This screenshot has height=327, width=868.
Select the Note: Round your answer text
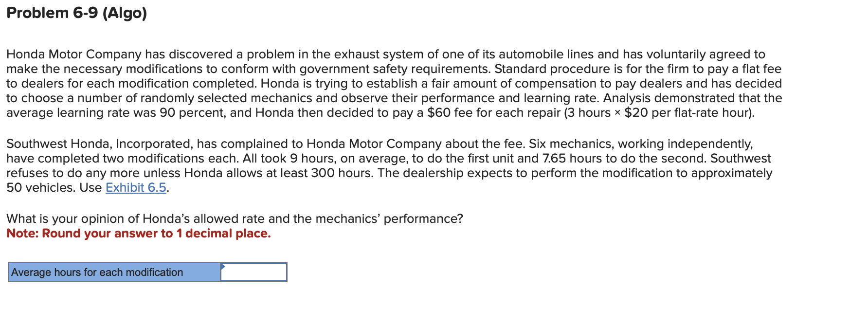coord(139,234)
